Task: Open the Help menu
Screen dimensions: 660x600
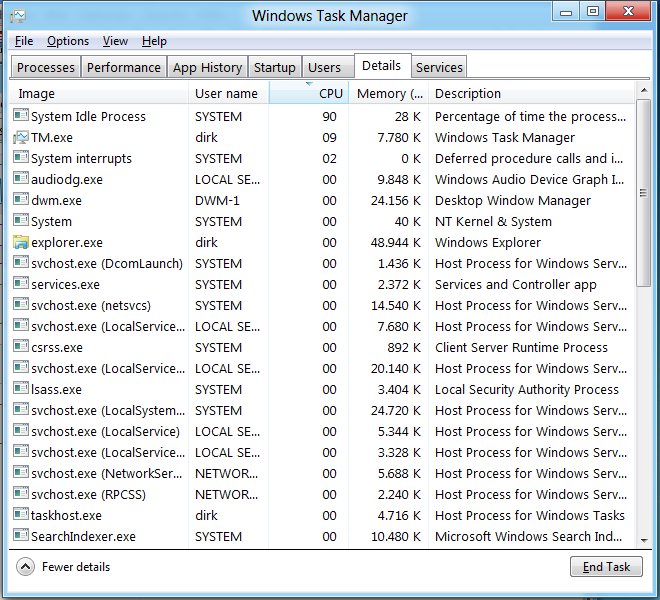Action: coord(154,41)
